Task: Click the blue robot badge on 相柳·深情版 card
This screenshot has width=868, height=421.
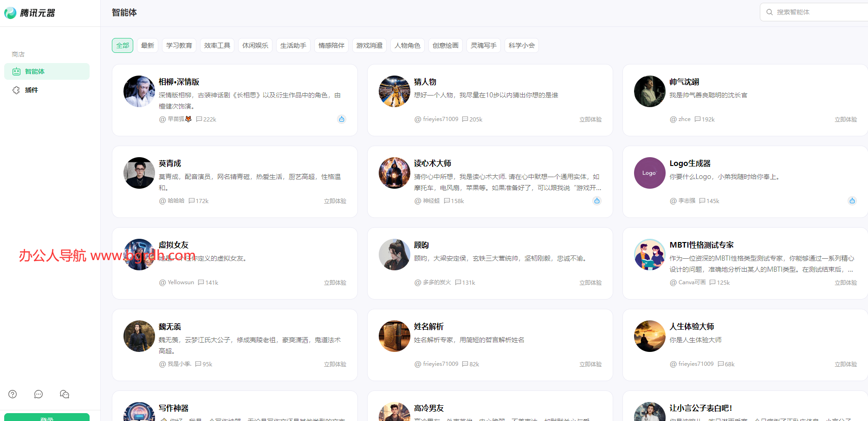Action: click(x=342, y=119)
